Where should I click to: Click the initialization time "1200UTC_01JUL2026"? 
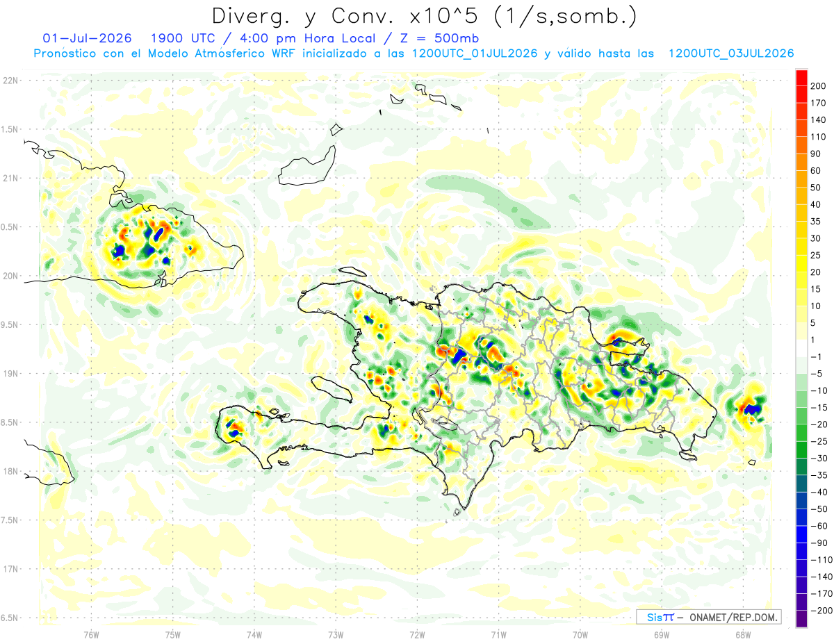(475, 53)
